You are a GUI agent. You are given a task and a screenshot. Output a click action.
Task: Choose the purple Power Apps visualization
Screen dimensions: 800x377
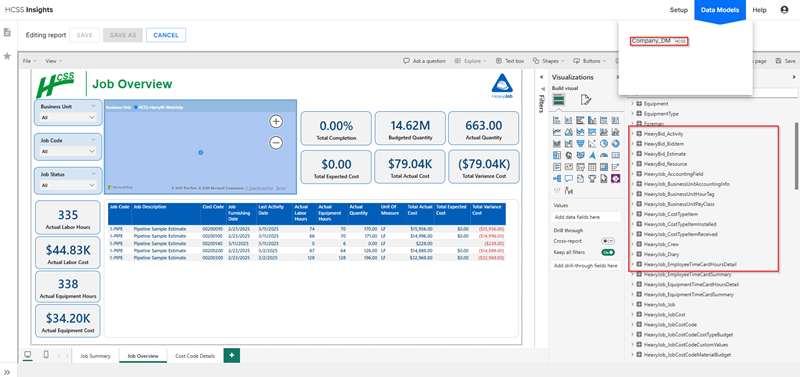point(616,179)
